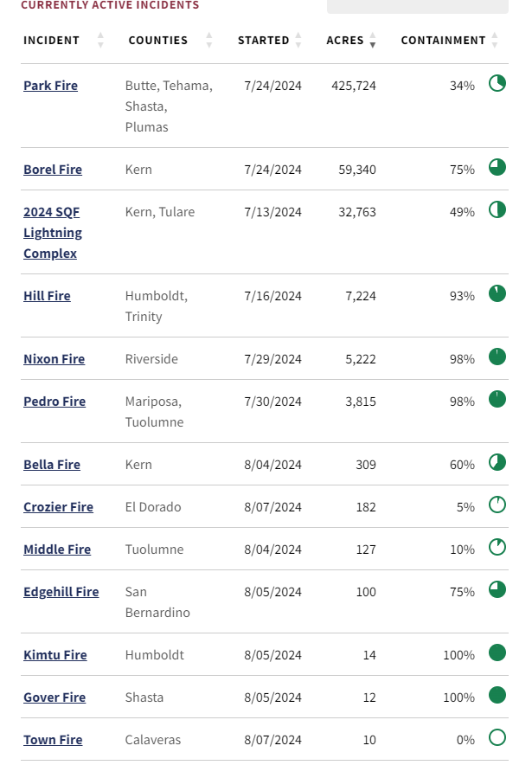The width and height of the screenshot is (532, 765).
Task: Click the Middle Fire 10% containment icon
Action: 497,548
